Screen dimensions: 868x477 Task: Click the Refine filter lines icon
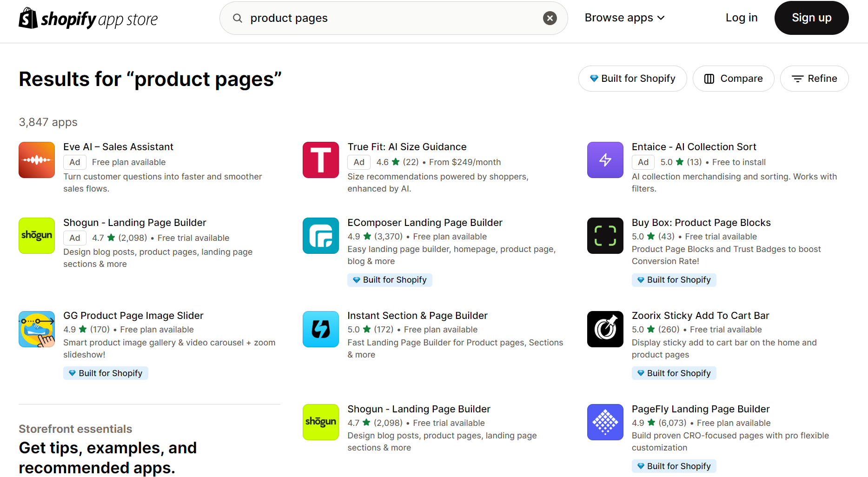click(798, 79)
